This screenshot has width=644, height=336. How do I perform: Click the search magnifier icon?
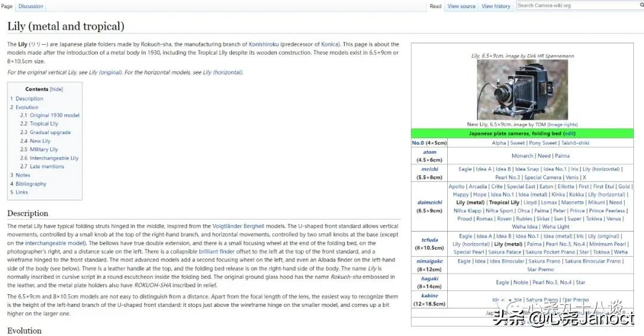[x=642, y=5]
